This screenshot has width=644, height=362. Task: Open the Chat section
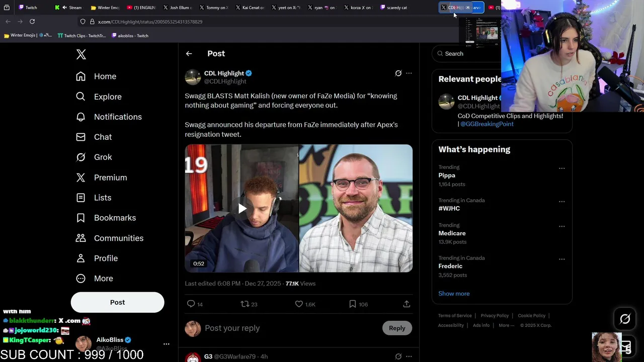tap(94, 137)
